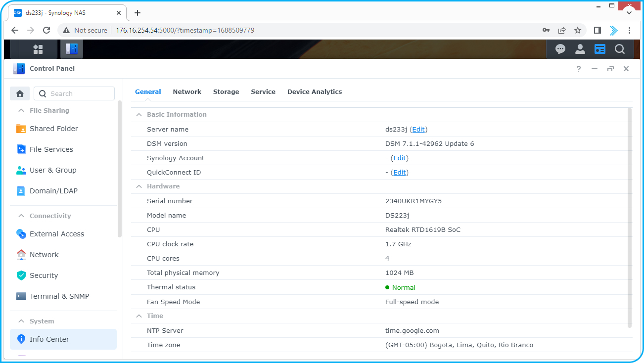Screen dimensions: 644x363
Task: Open Terminal & SNMP settings
Action: [58, 296]
